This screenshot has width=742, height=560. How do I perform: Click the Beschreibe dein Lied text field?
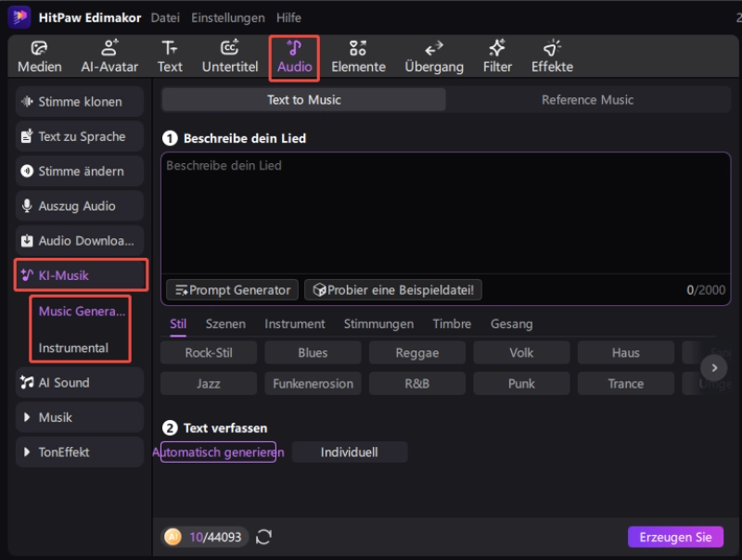tap(445, 213)
